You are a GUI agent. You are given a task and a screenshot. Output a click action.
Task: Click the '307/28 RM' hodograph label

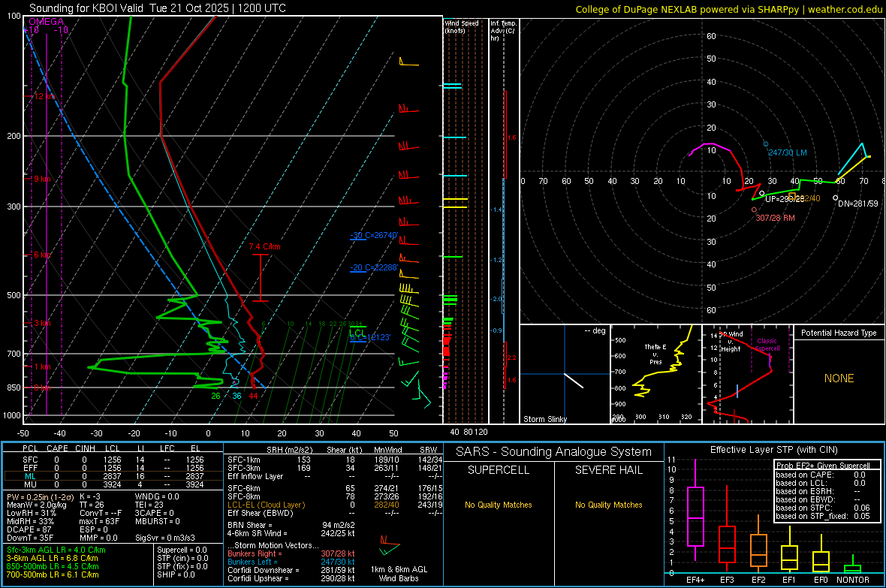point(775,218)
